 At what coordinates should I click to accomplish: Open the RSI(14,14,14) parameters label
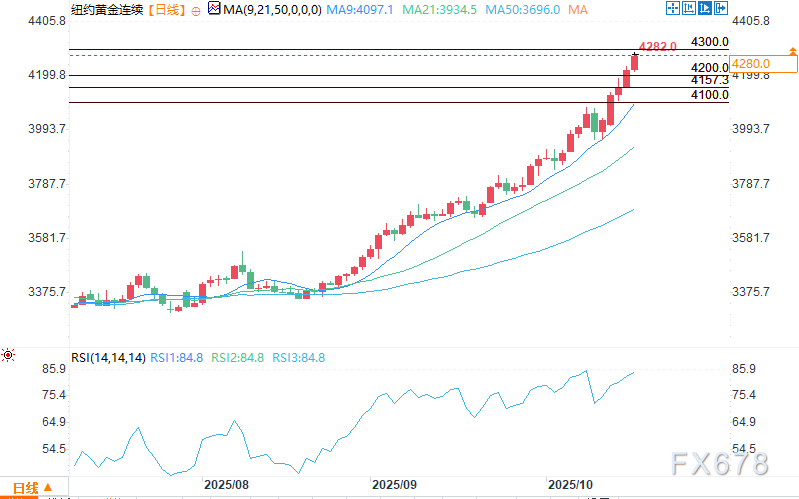click(x=108, y=356)
